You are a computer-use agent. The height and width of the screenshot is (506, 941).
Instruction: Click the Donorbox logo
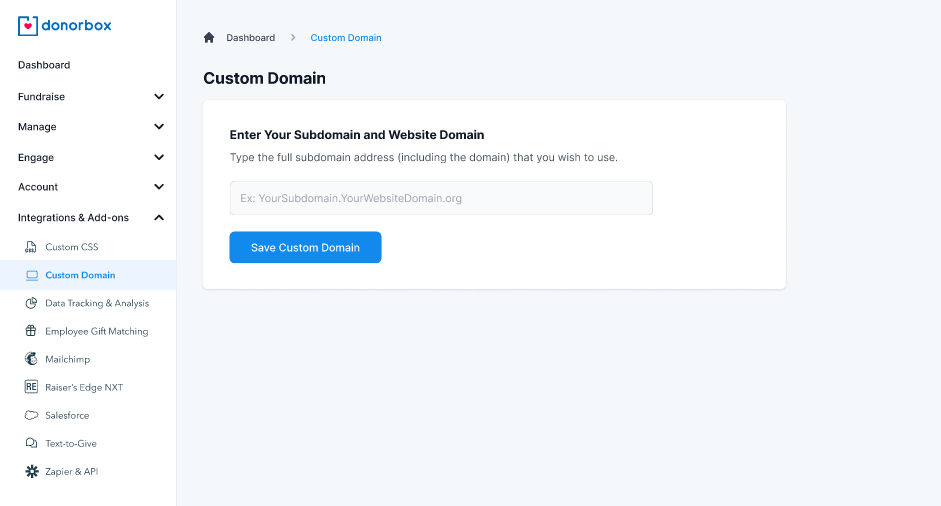[x=64, y=26]
